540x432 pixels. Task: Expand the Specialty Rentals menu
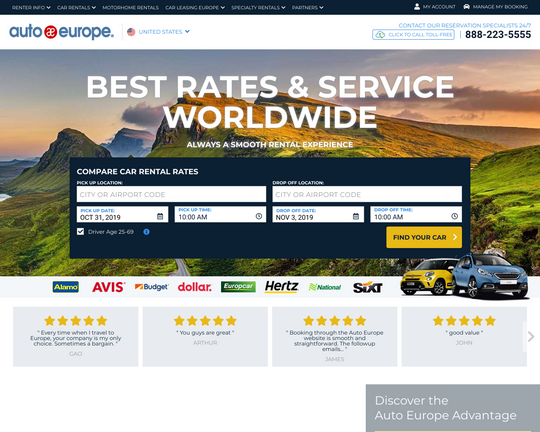click(258, 7)
